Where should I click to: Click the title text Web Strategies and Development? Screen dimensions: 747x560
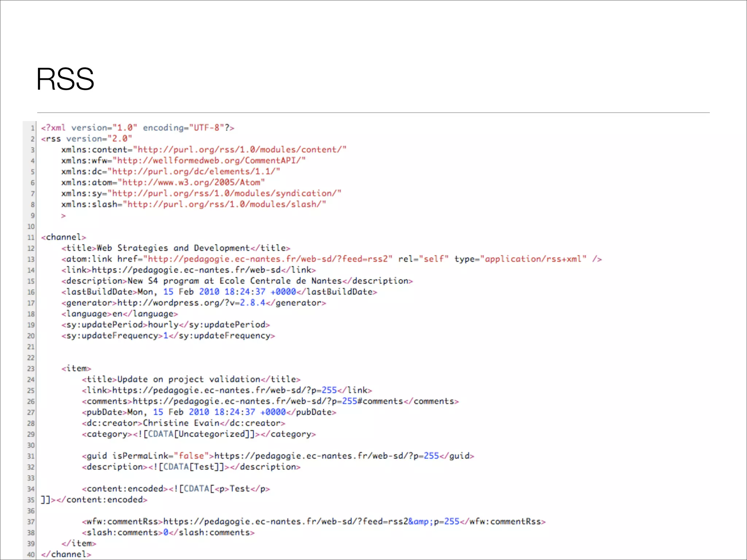click(x=173, y=248)
